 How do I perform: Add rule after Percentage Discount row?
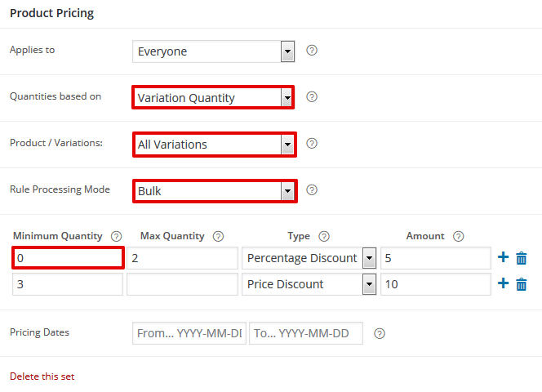503,257
